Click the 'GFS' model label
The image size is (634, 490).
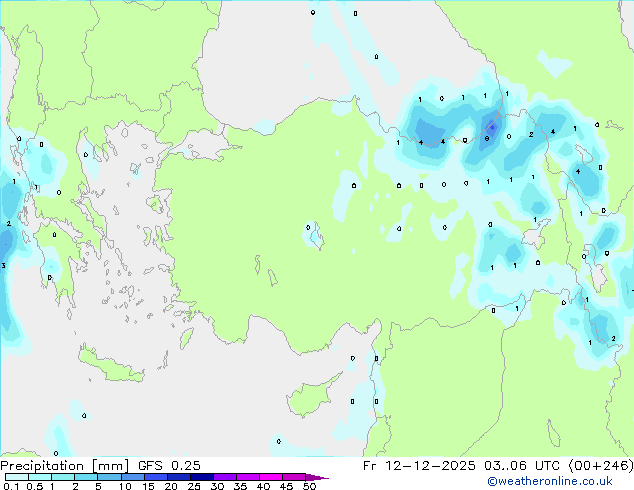(150, 466)
